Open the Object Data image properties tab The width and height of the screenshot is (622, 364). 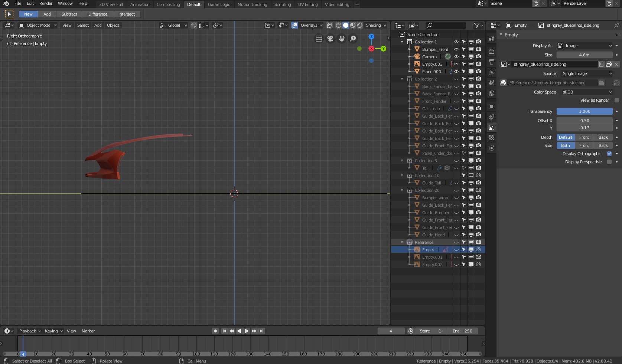click(x=492, y=127)
